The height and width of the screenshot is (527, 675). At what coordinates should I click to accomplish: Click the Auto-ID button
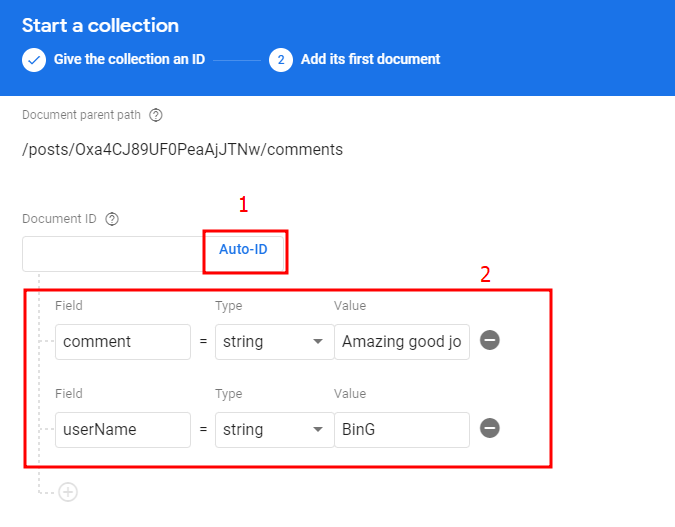(243, 249)
